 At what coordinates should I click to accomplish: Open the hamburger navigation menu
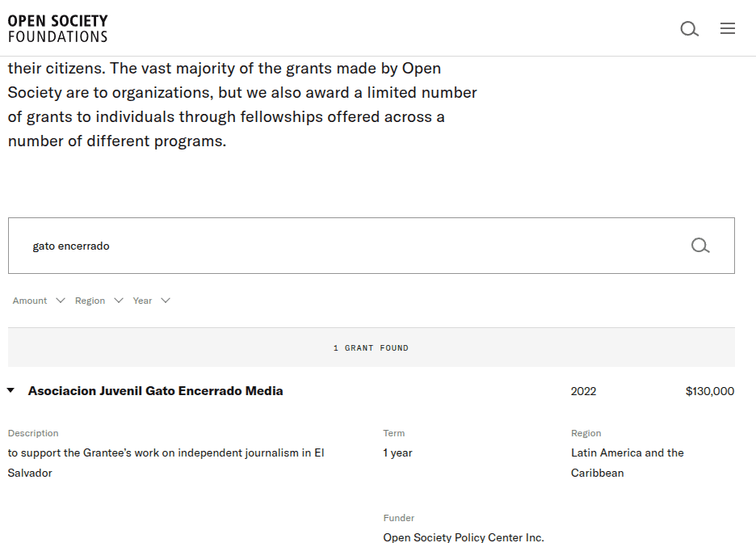tap(728, 29)
